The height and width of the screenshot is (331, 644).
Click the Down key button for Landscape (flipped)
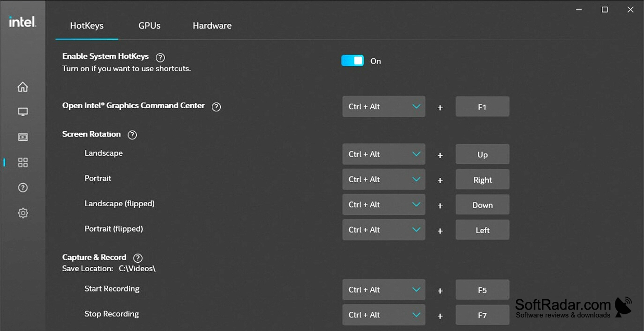(x=482, y=205)
